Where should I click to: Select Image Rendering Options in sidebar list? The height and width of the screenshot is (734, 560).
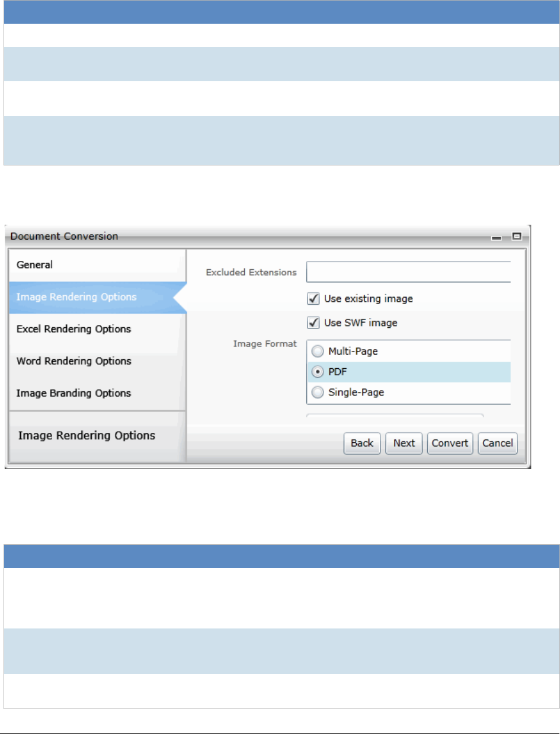98,297
